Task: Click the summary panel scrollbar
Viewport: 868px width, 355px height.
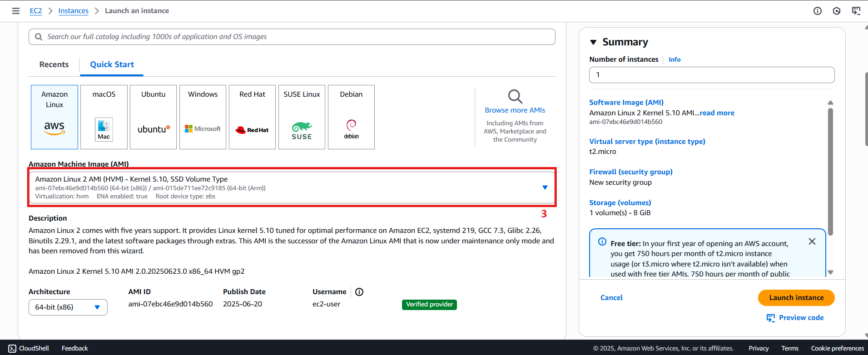Action: pyautogui.click(x=830, y=172)
